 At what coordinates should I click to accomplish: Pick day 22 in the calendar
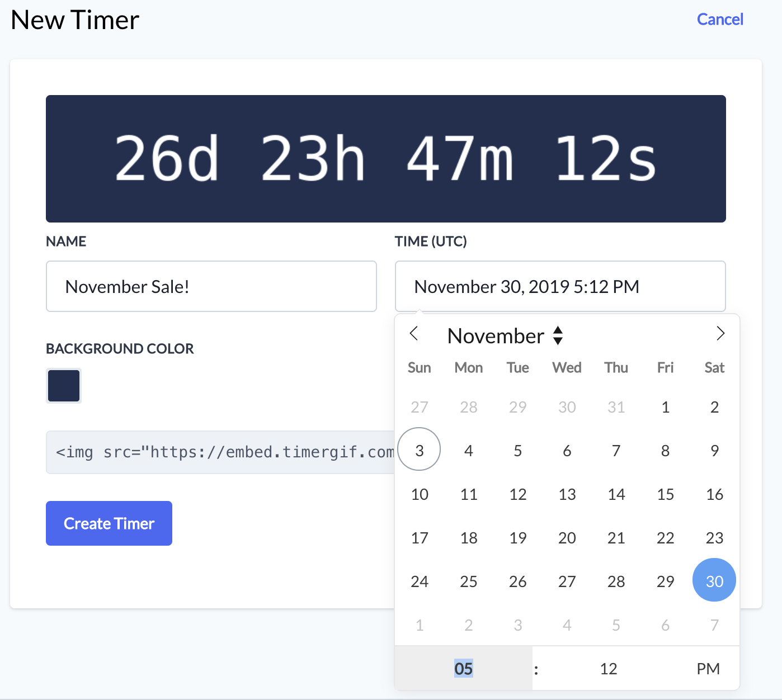click(x=665, y=537)
